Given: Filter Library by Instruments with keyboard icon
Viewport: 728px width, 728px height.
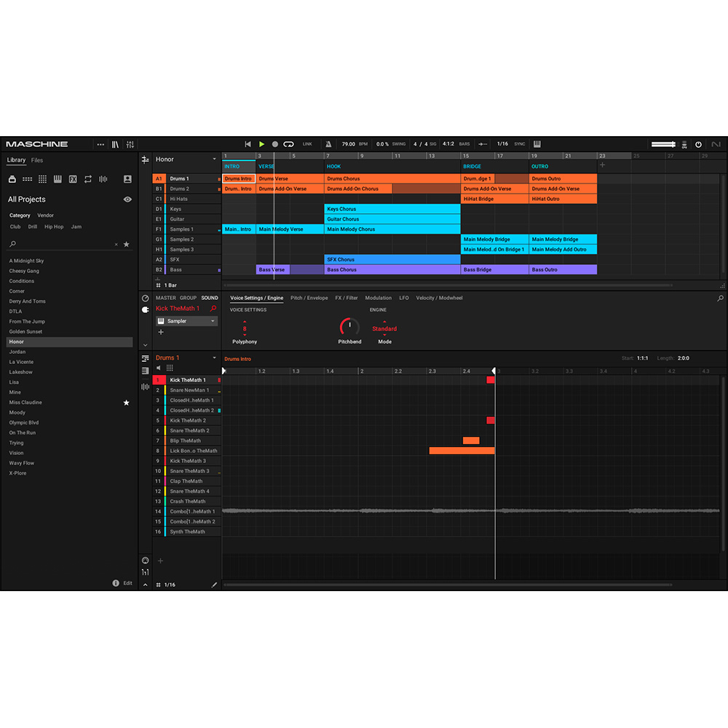Looking at the screenshot, I should point(58,179).
